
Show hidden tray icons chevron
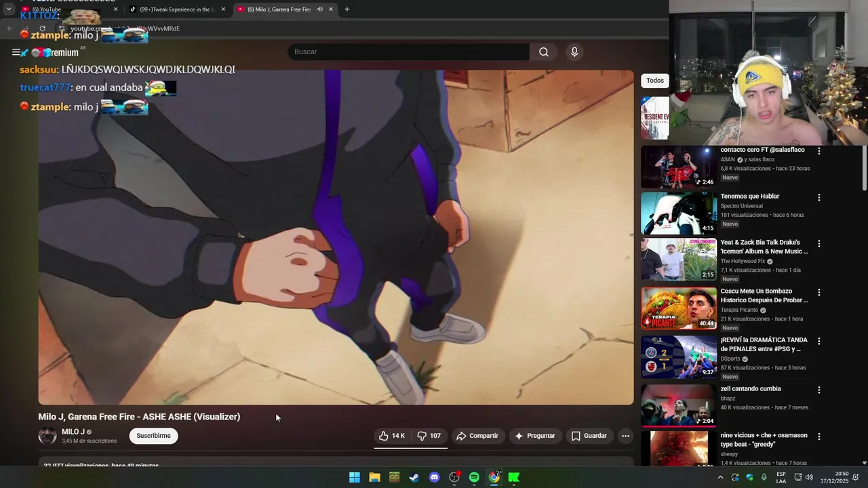click(720, 477)
